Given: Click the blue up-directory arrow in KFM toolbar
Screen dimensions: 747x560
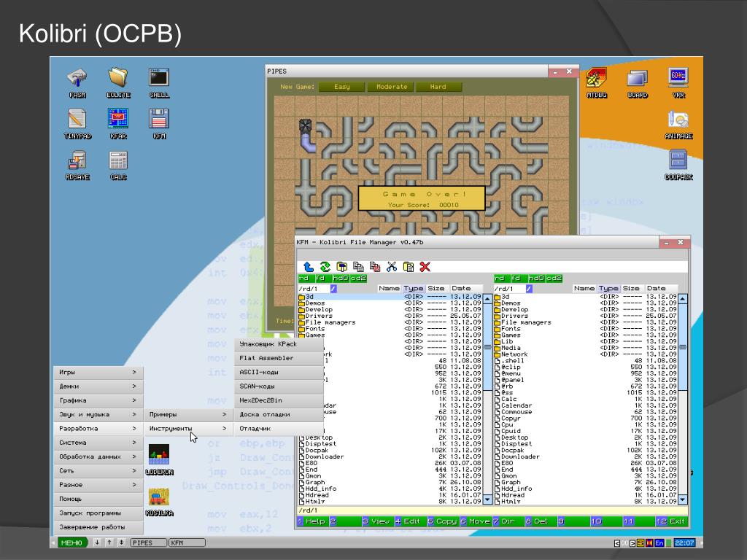Looking at the screenshot, I should click(x=309, y=267).
